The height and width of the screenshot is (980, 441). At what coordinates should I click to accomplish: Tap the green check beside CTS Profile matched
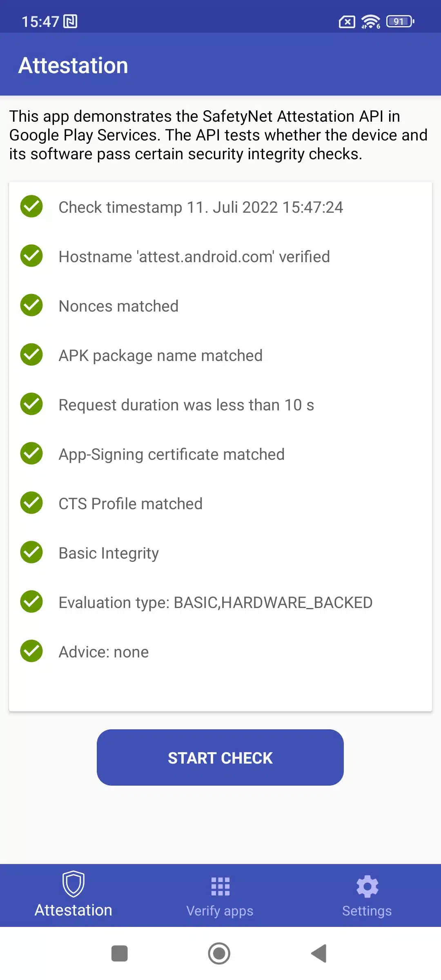tap(31, 503)
